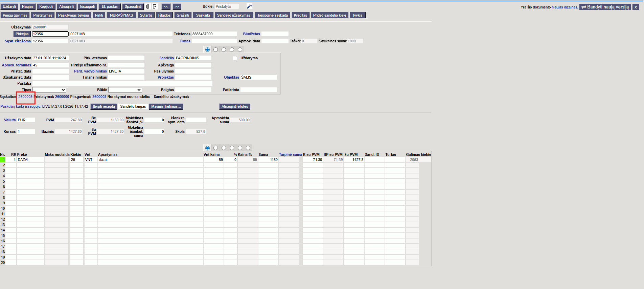
Task: Open the Masinis įkėlimas... menu button
Action: point(166,106)
